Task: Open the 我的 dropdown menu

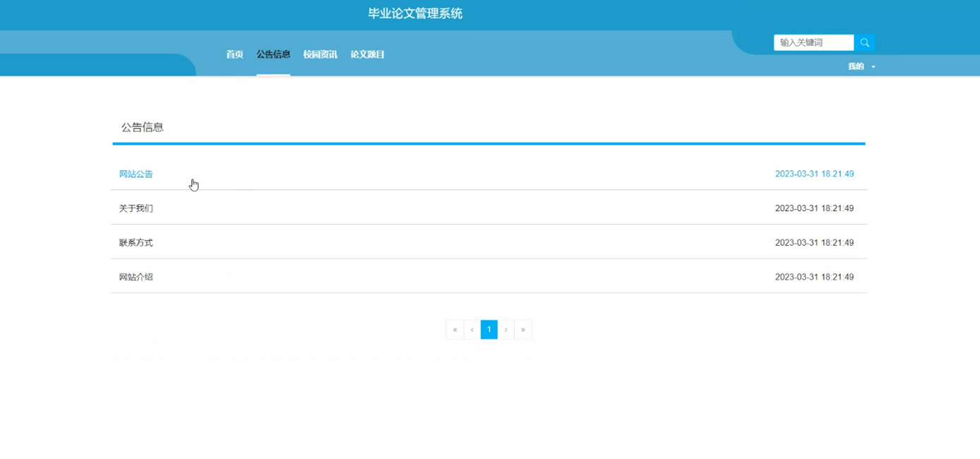Action: [861, 66]
